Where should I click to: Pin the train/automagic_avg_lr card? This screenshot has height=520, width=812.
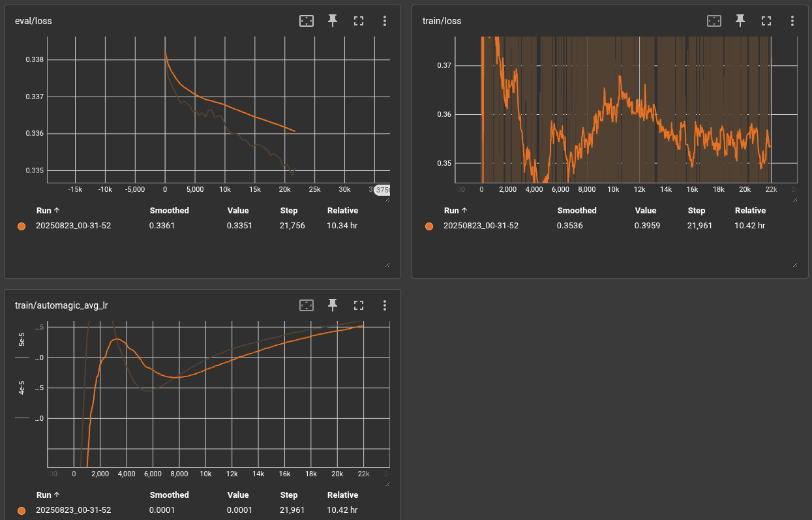pos(333,305)
